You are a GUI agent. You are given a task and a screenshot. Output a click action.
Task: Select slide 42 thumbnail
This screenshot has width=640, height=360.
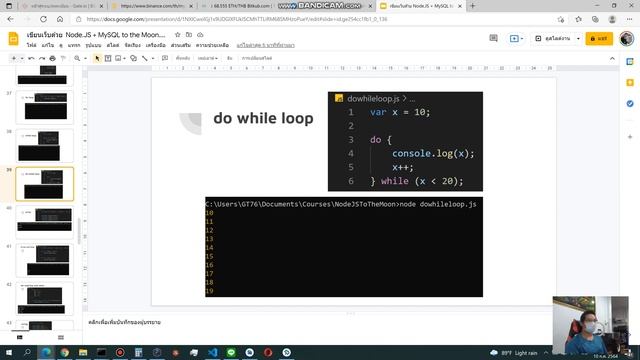click(44, 299)
